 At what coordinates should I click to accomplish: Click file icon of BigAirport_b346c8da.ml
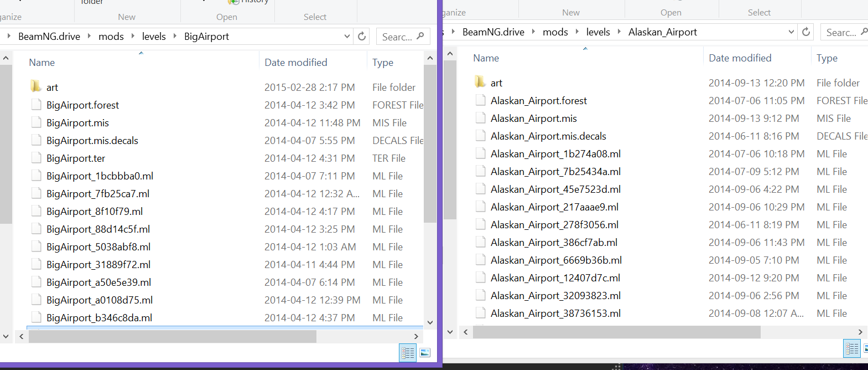pos(37,317)
